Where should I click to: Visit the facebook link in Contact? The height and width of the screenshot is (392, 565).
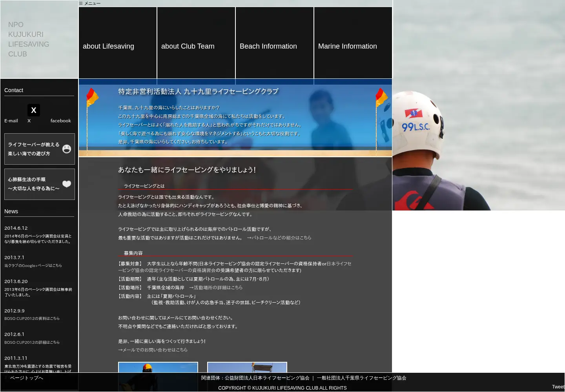click(x=61, y=121)
